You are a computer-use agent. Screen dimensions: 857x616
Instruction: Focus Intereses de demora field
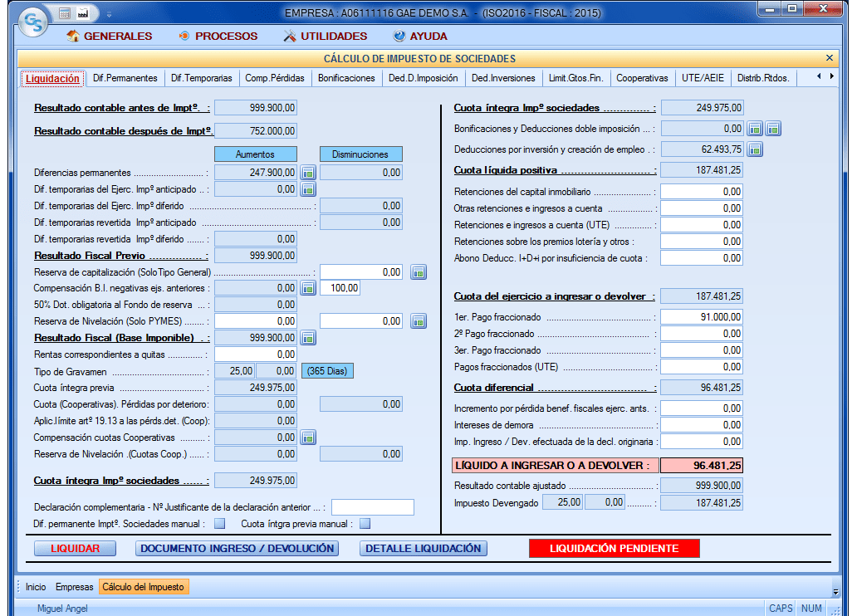tap(702, 425)
